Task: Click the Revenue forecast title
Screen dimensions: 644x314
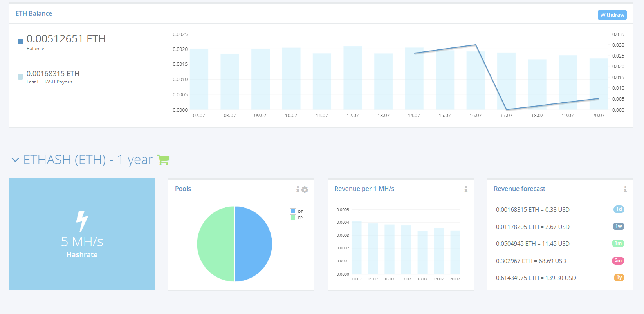Action: [520, 189]
